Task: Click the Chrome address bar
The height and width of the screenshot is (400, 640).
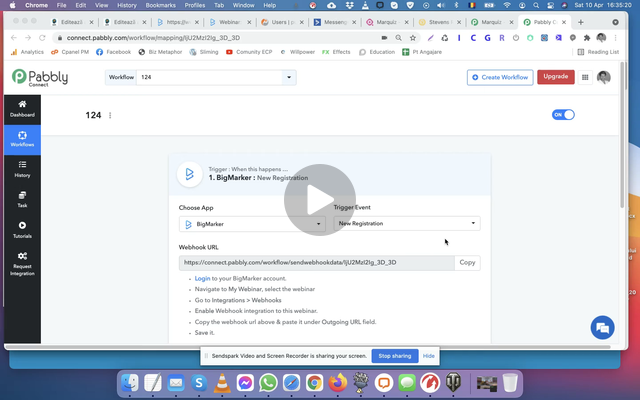Action: coord(218,38)
